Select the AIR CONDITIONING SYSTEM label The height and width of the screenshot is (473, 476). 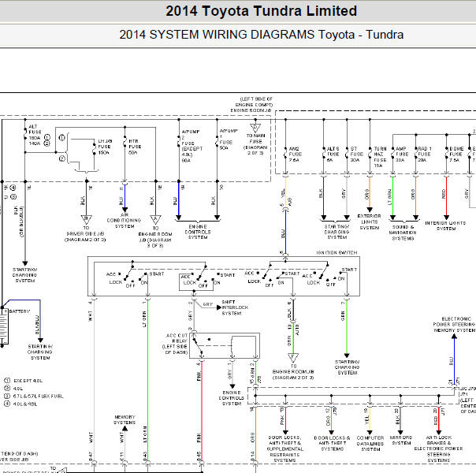tap(124, 221)
